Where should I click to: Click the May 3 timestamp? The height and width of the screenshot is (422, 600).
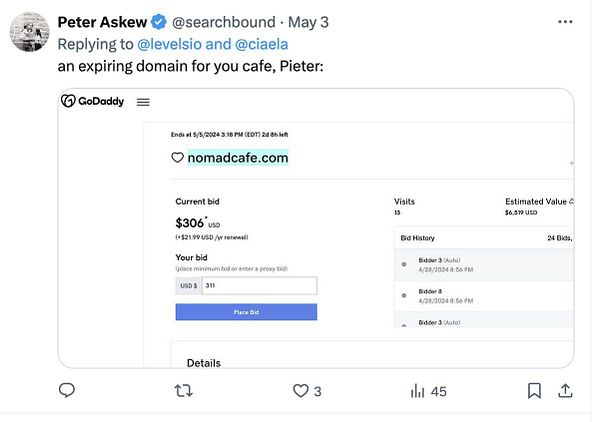(308, 23)
